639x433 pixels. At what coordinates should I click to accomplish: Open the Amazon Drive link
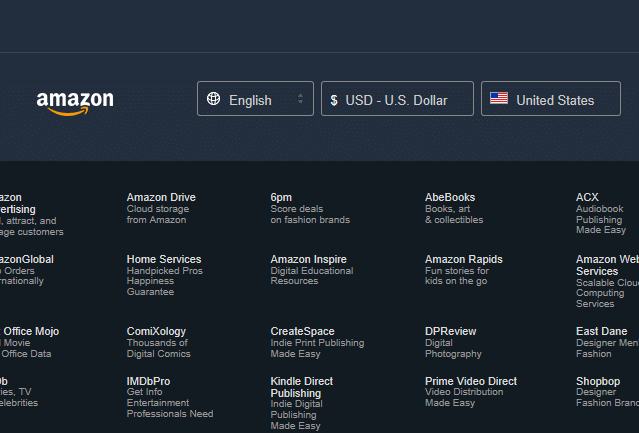coord(161,198)
